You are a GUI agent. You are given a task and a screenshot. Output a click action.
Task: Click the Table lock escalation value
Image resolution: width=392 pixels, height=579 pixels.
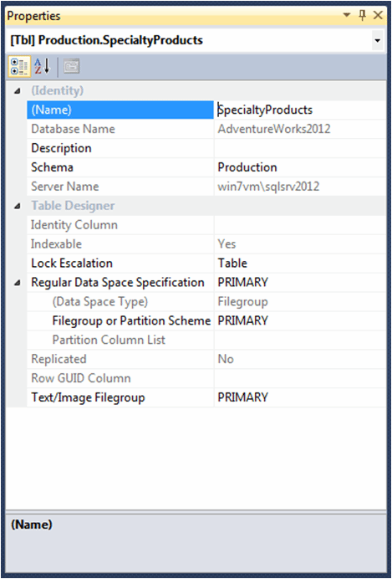click(232, 264)
